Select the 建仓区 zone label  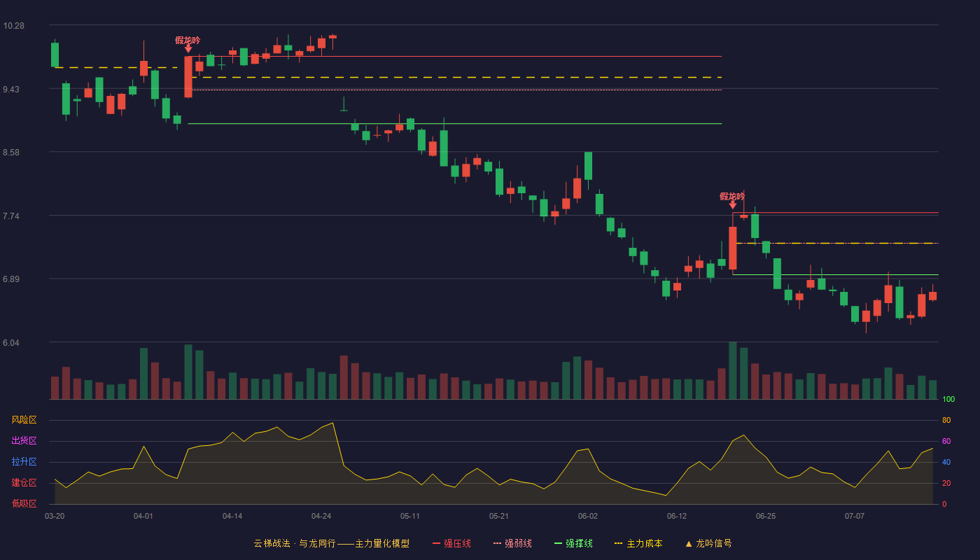24,483
